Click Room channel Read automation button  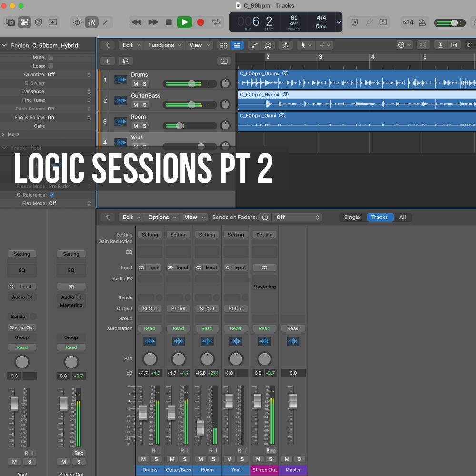207,328
